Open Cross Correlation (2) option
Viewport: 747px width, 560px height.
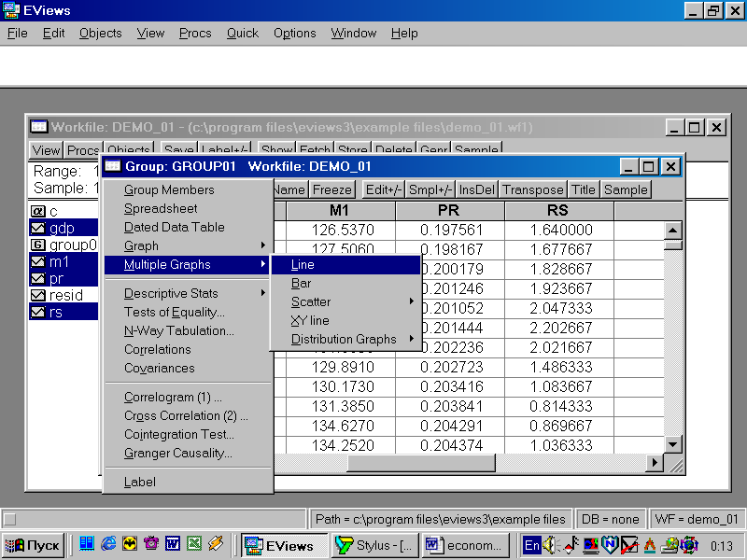coord(187,415)
